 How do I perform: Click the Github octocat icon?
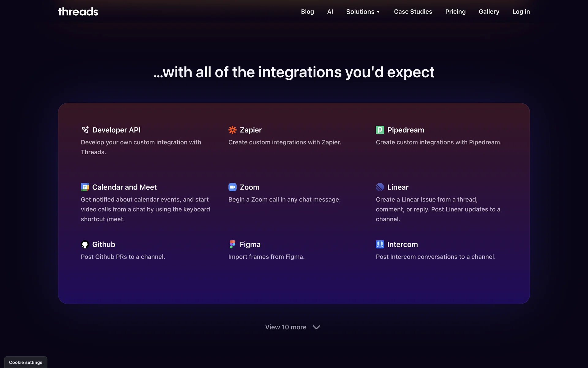[85, 244]
